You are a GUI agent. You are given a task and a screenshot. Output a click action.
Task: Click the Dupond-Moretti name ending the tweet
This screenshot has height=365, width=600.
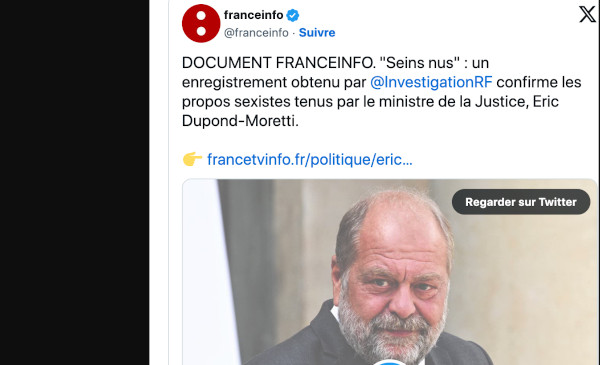240,121
